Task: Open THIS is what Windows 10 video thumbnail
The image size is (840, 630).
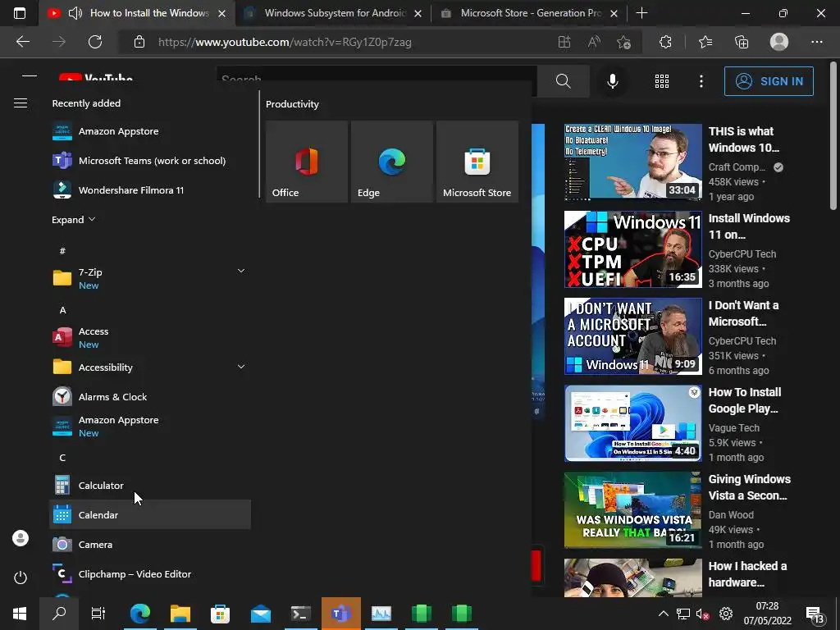Action: 632,162
